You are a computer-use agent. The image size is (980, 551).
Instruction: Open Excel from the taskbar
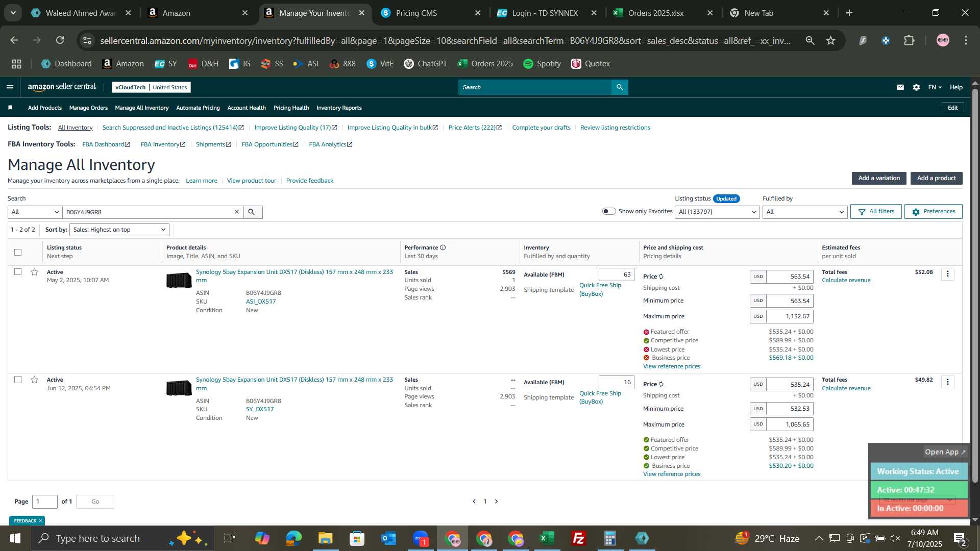[x=547, y=538]
